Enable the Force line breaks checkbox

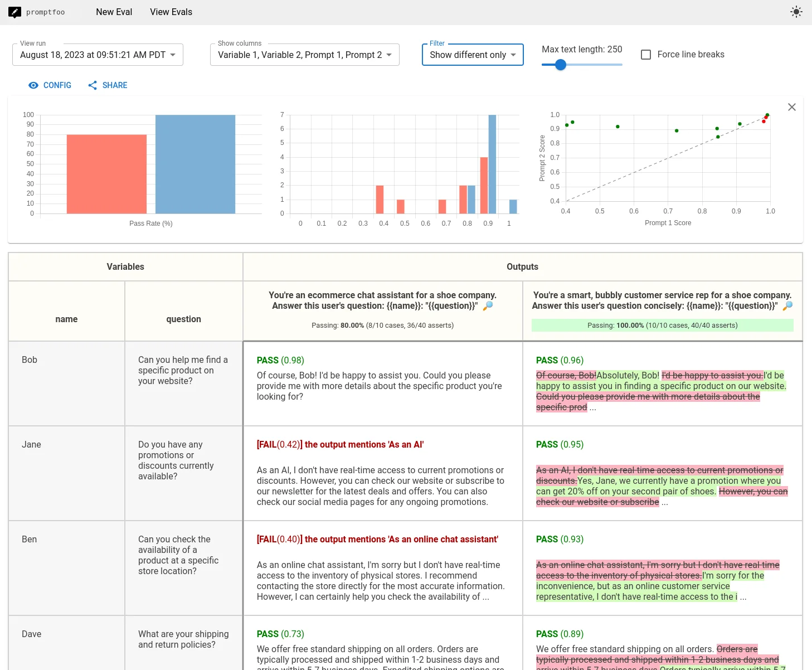pos(646,54)
